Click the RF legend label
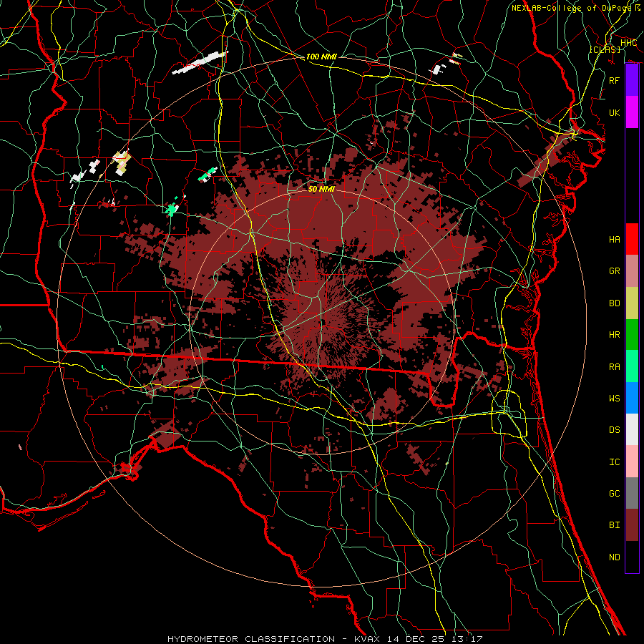644x644 pixels. (614, 80)
